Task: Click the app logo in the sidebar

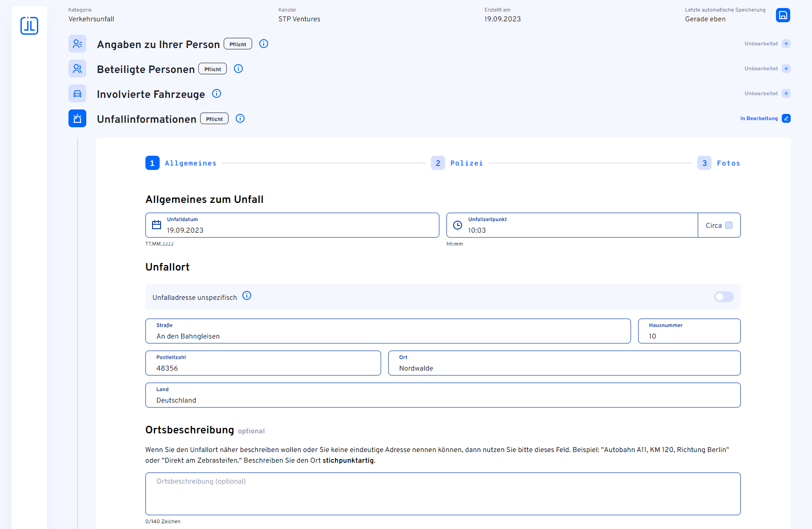Action: (x=29, y=25)
